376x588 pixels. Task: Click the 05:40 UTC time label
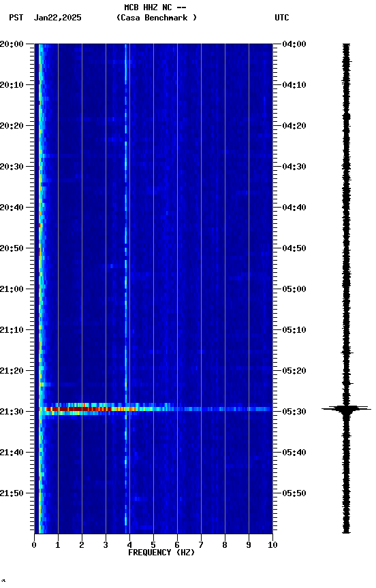[x=294, y=453]
